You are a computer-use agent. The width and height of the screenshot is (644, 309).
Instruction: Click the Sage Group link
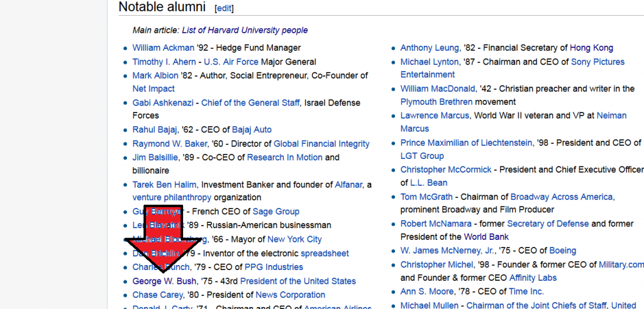coord(276,212)
